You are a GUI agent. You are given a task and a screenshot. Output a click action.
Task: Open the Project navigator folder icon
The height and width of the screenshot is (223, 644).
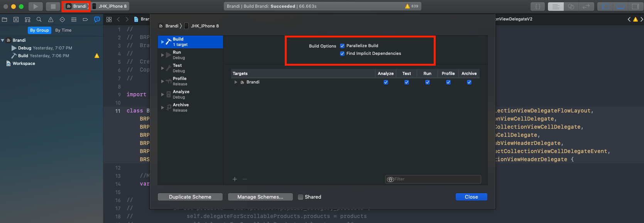5,19
